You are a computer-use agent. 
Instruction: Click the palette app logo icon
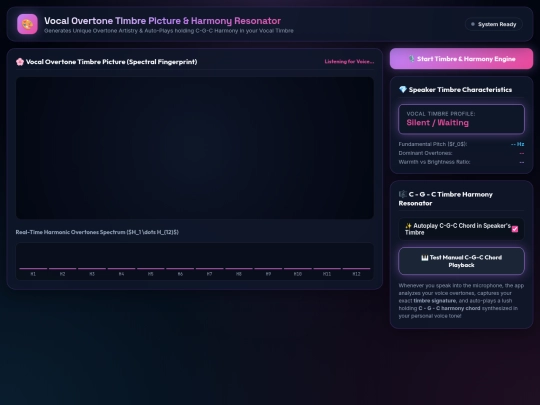[x=27, y=24]
